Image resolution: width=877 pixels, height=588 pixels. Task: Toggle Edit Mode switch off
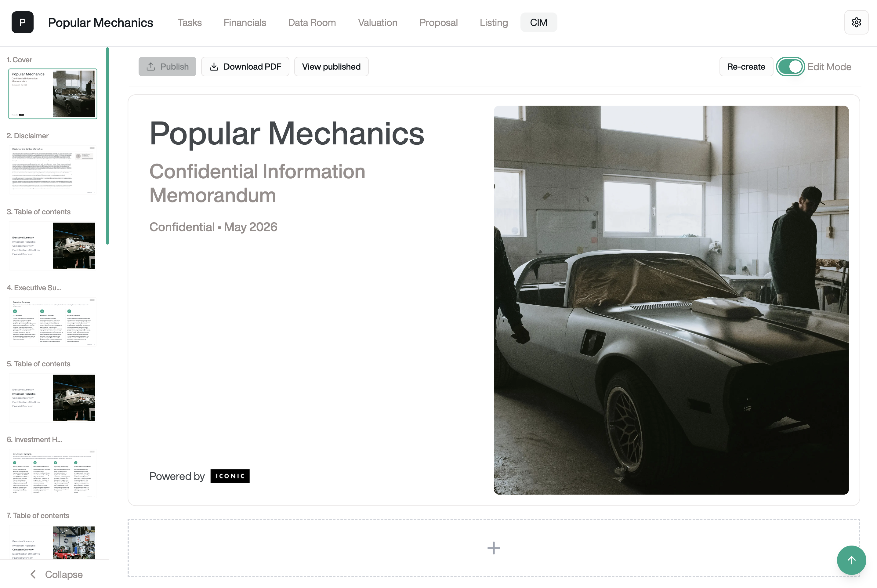pyautogui.click(x=790, y=67)
